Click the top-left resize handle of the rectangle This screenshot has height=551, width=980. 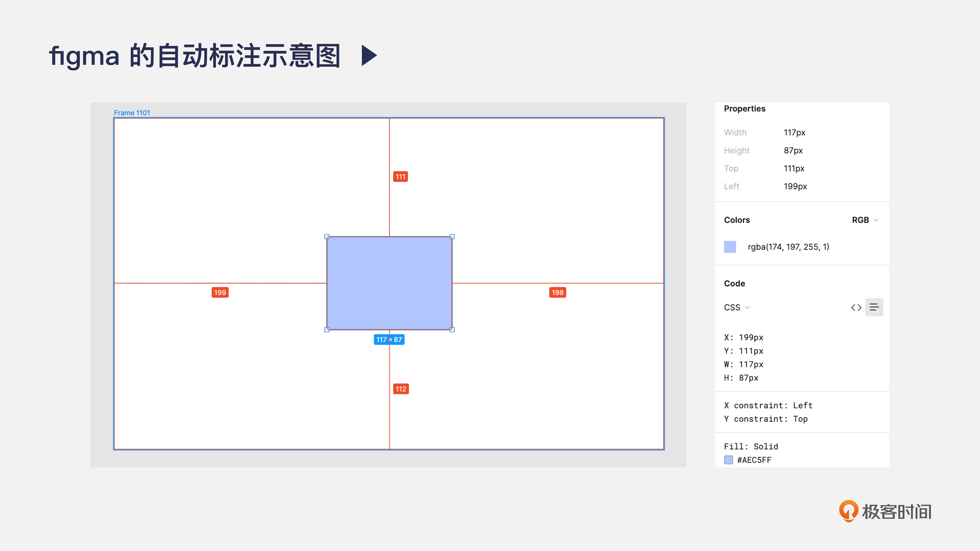pyautogui.click(x=327, y=237)
